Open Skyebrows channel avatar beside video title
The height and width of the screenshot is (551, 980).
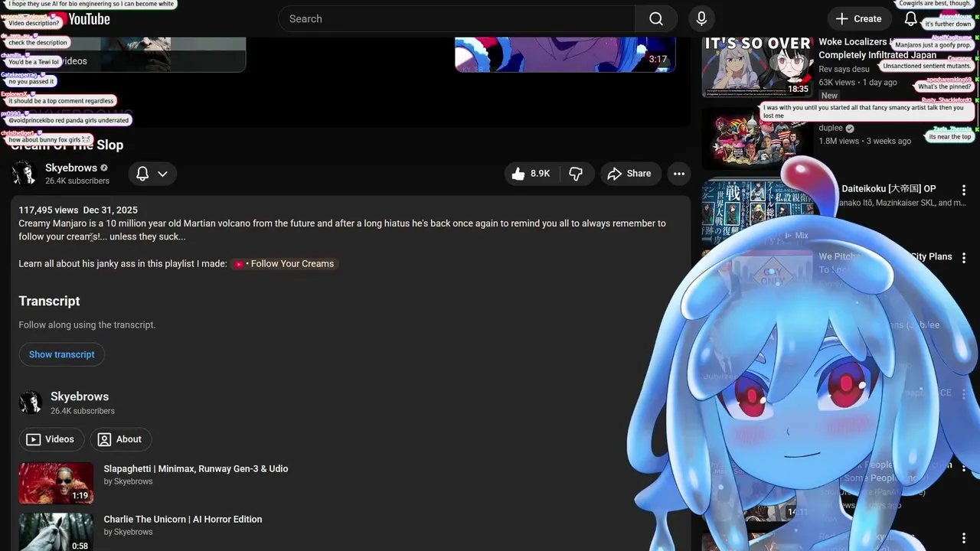click(x=24, y=173)
